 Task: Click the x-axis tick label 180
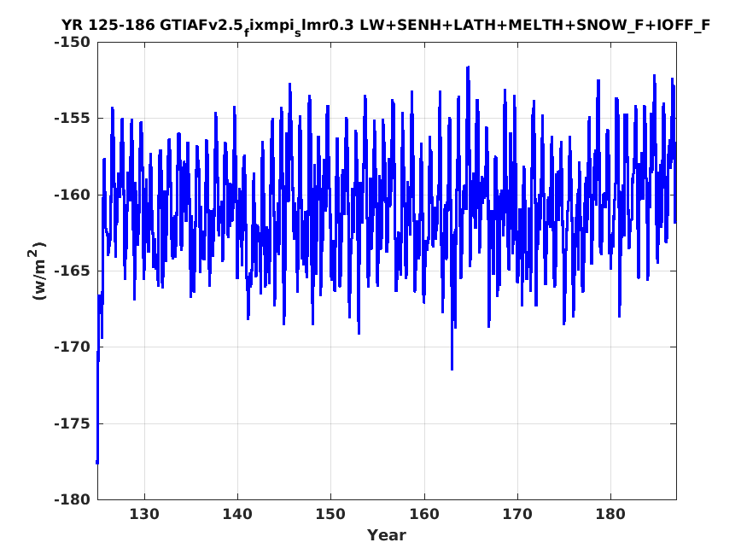[x=610, y=514]
